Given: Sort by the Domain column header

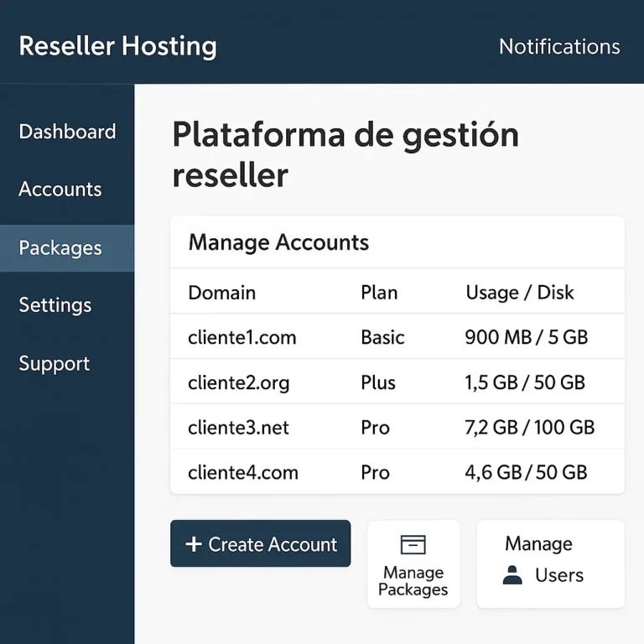Looking at the screenshot, I should click(x=221, y=293).
